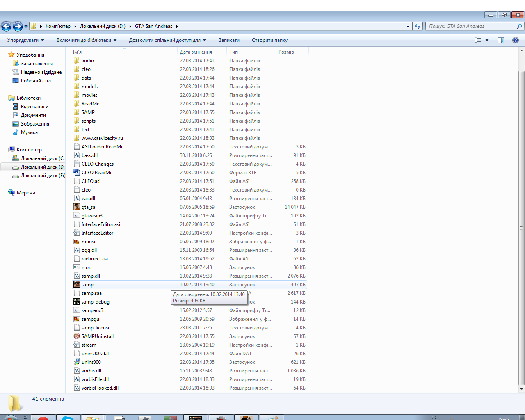Select the sampgui image file icon
This screenshot has width=525, height=420.
coord(77,319)
